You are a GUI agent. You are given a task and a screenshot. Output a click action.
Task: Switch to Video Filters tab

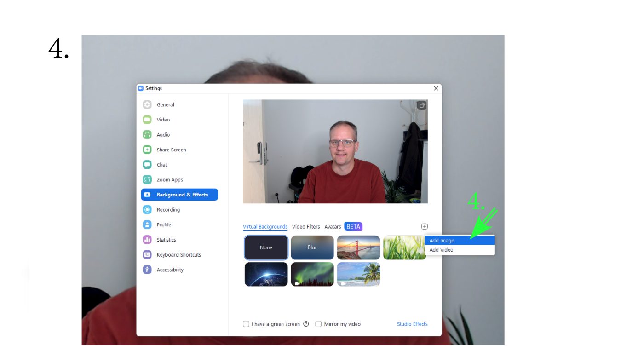tap(306, 227)
